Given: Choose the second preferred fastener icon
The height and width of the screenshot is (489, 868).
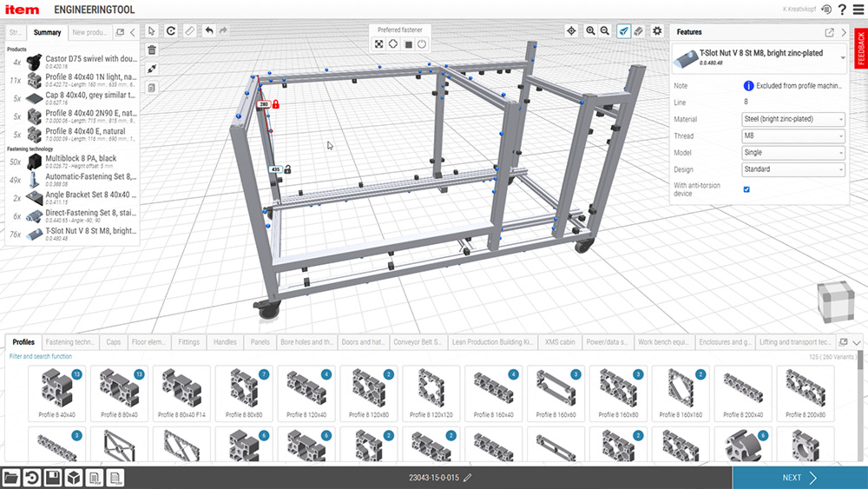Looking at the screenshot, I should [x=393, y=43].
